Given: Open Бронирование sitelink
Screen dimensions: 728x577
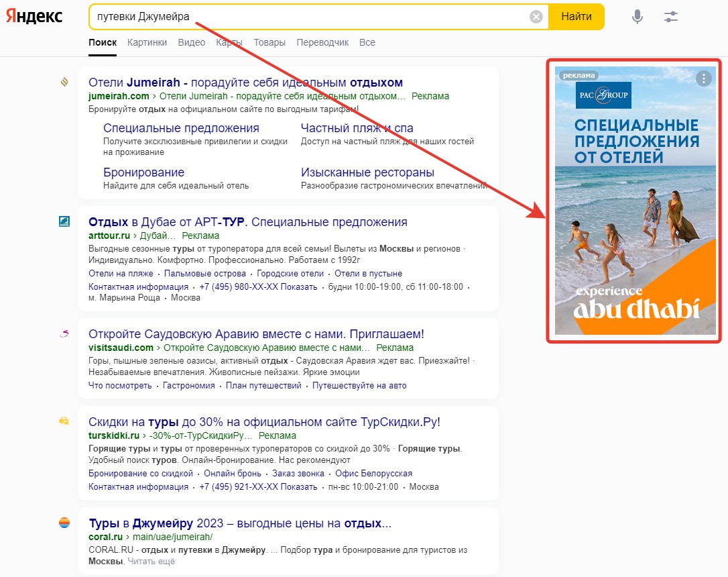Looking at the screenshot, I should [x=143, y=172].
